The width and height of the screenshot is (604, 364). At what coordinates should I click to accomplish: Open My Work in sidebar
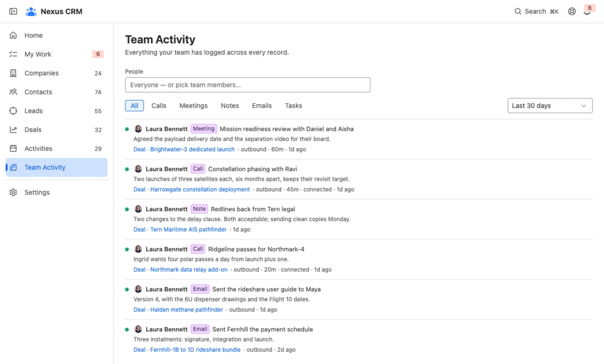(57, 54)
